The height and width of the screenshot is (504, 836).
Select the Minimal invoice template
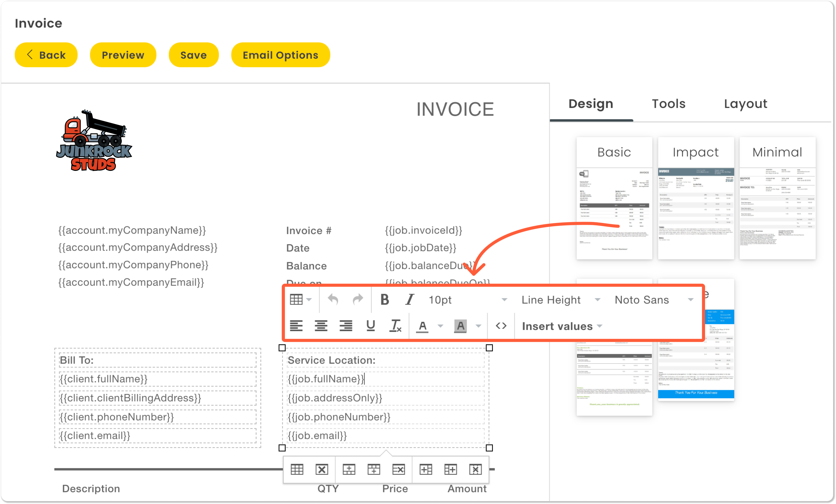(x=777, y=198)
